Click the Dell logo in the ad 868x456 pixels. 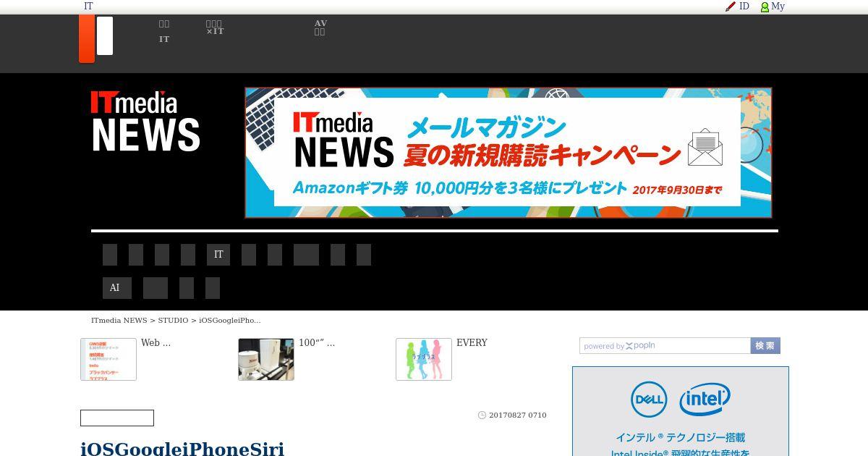pyautogui.click(x=649, y=400)
